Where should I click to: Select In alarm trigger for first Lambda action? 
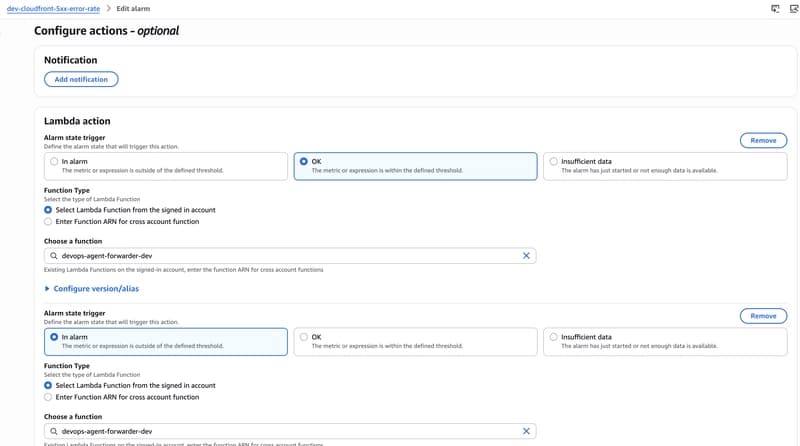(x=166, y=166)
